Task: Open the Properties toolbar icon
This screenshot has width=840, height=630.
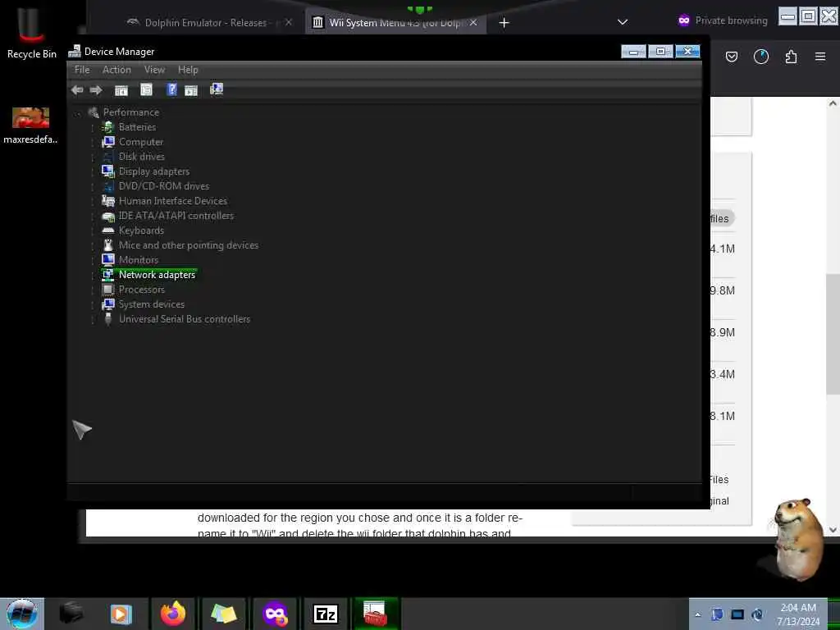Action: pyautogui.click(x=146, y=89)
